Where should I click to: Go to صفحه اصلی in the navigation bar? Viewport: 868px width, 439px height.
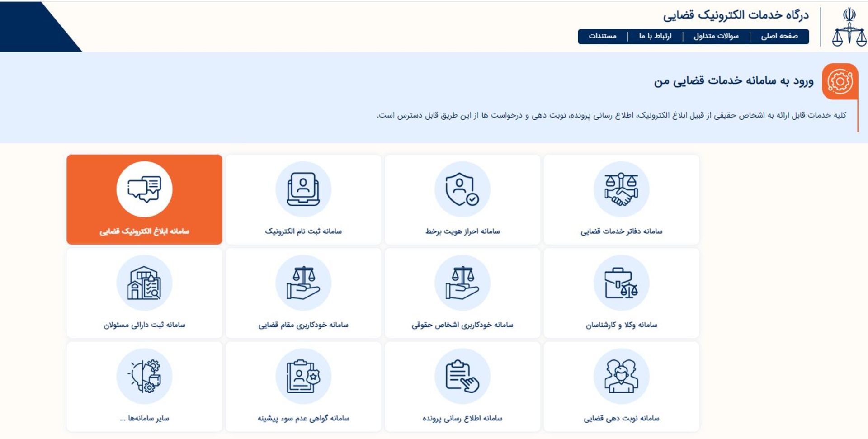coord(779,36)
